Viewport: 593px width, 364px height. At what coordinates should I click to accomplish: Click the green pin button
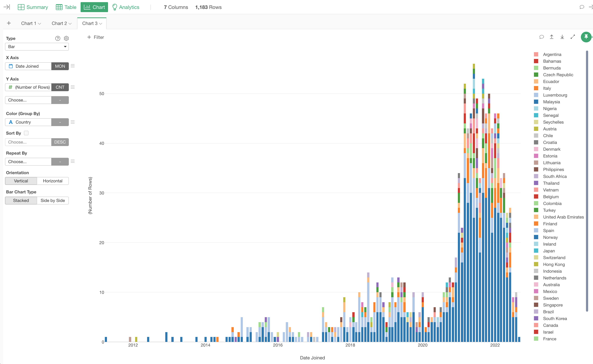(x=586, y=37)
